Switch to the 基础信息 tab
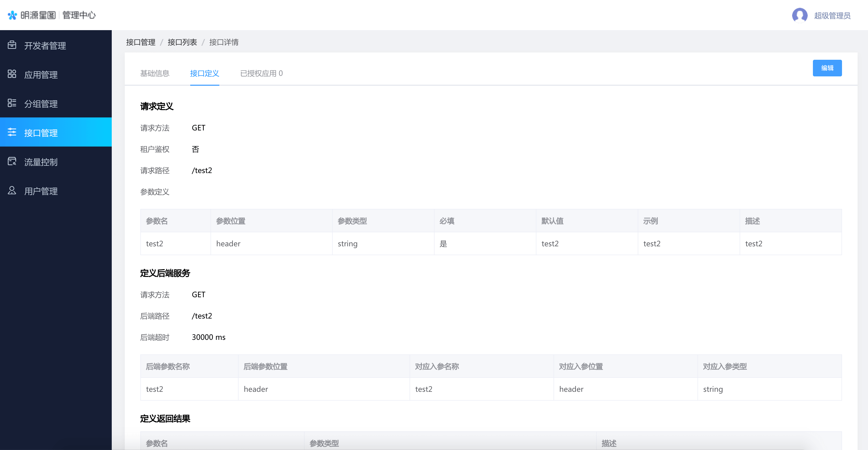868x450 pixels. pos(155,74)
